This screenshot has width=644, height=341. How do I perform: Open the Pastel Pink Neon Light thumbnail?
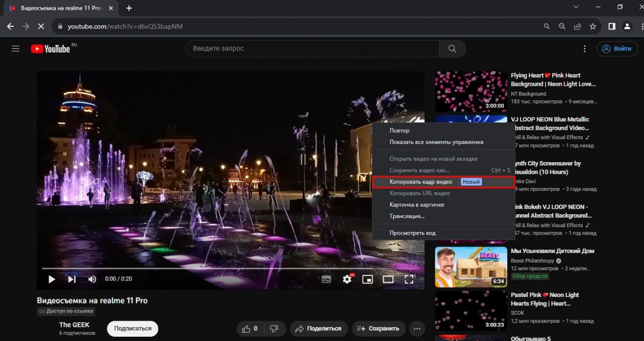[x=471, y=310]
